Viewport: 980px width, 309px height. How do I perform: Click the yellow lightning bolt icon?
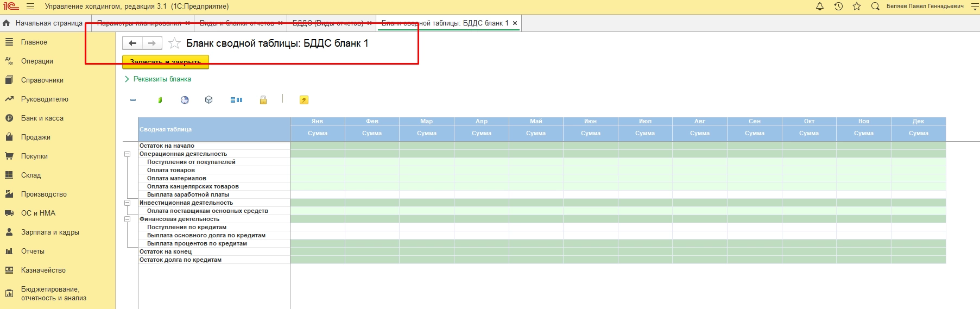coord(304,100)
